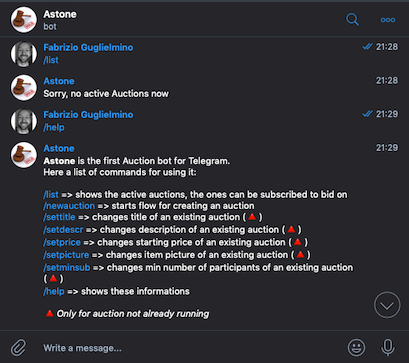Screen dimensions: 409x363
Task: Click Fabrizio's avatar beside the /list message
Action: click(24, 54)
